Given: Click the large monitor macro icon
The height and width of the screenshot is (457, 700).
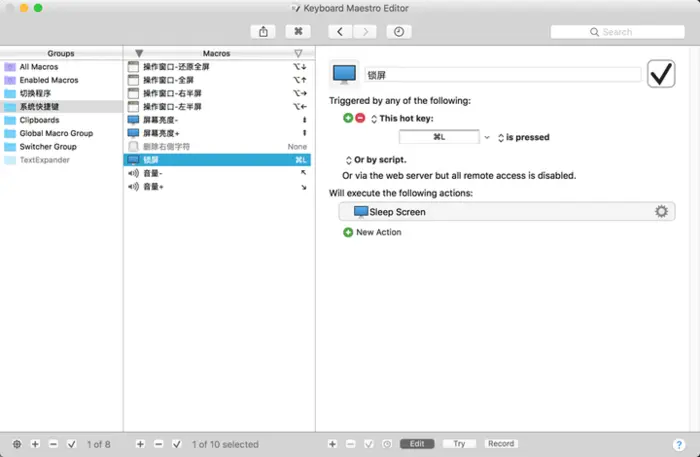Looking at the screenshot, I should click(x=344, y=74).
